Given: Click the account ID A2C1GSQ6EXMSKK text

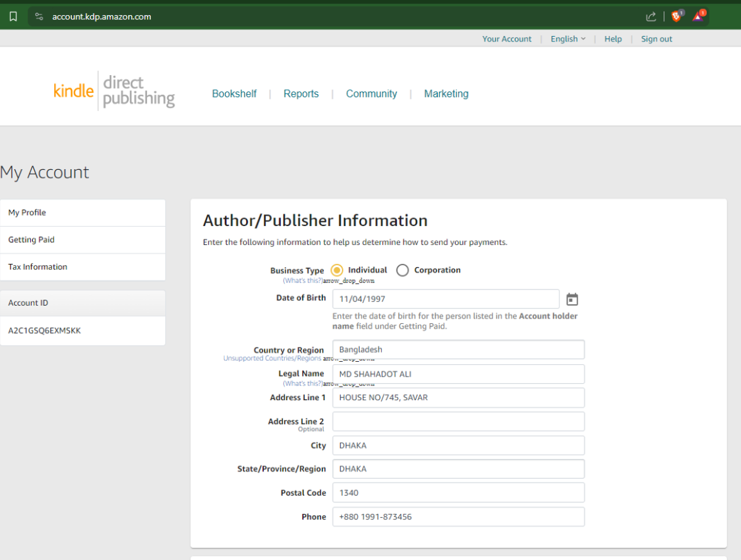Looking at the screenshot, I should (x=44, y=330).
